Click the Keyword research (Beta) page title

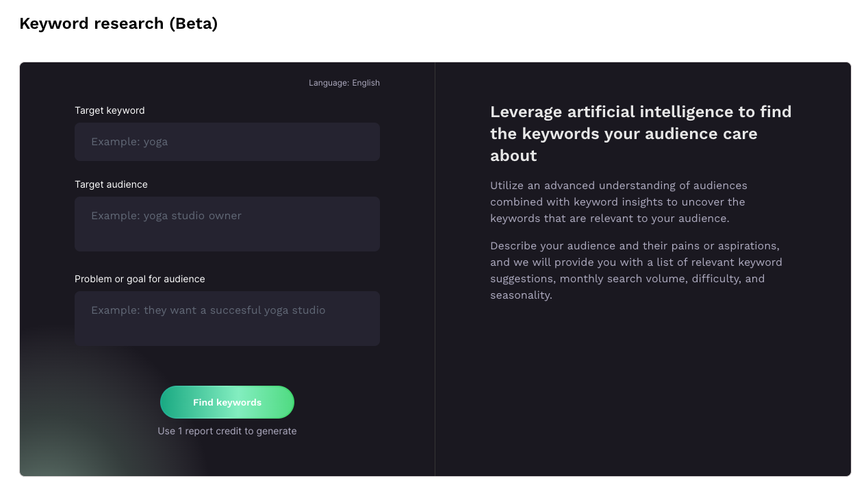coord(118,23)
